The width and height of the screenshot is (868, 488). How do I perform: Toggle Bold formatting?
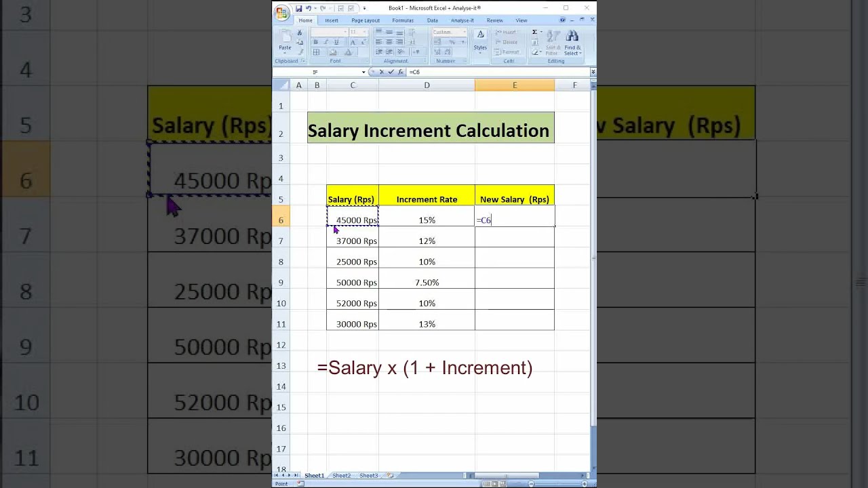[315, 42]
